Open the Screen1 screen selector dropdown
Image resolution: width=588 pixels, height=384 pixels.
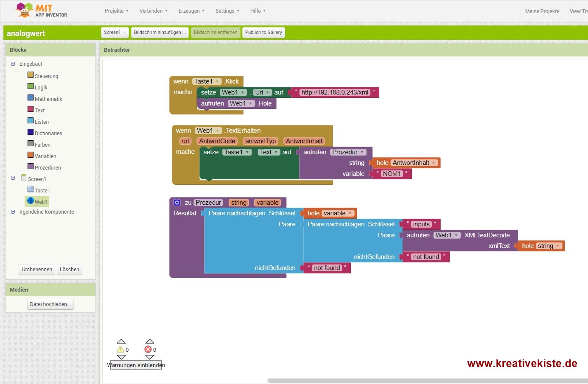(115, 33)
